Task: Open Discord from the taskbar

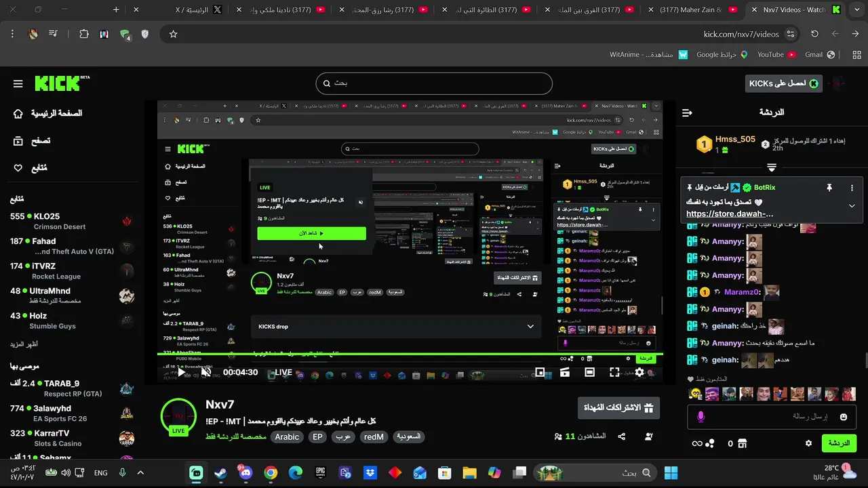Action: 245,472
